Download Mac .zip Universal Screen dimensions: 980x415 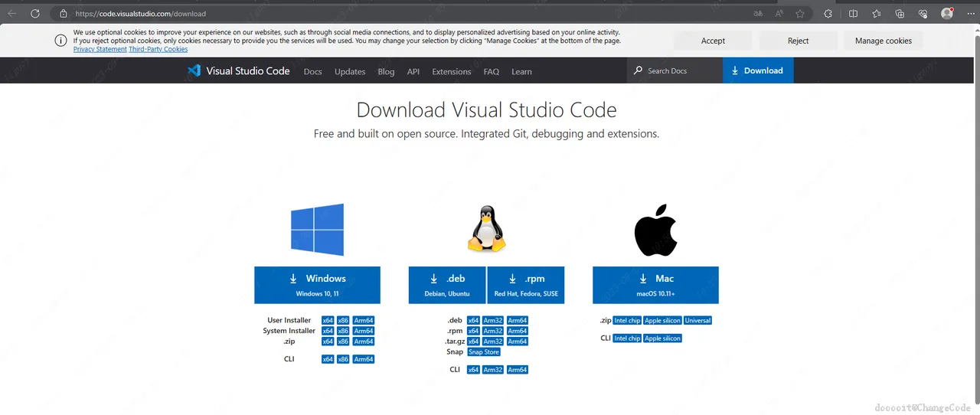(x=698, y=320)
